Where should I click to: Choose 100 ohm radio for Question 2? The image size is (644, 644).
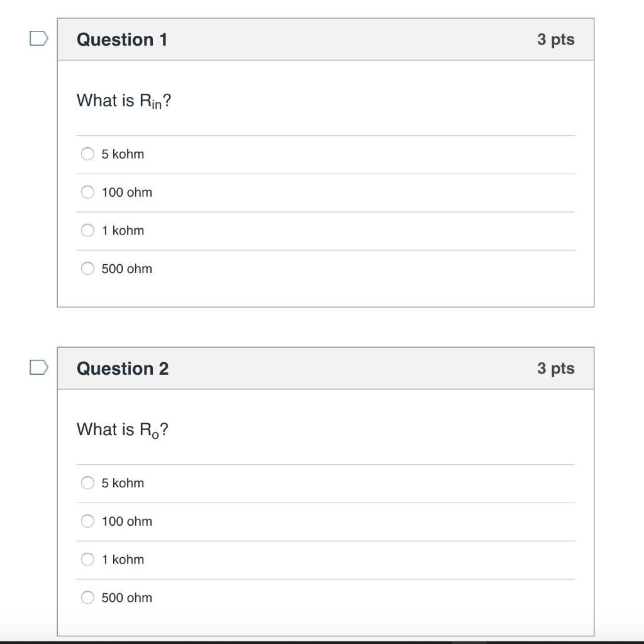point(88,521)
